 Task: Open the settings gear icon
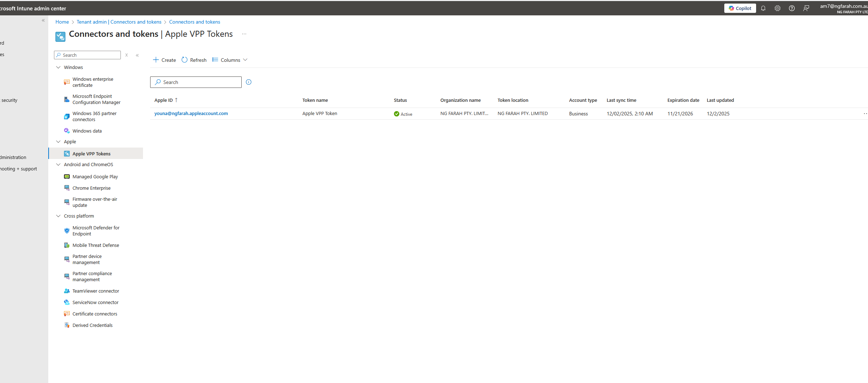click(x=778, y=8)
